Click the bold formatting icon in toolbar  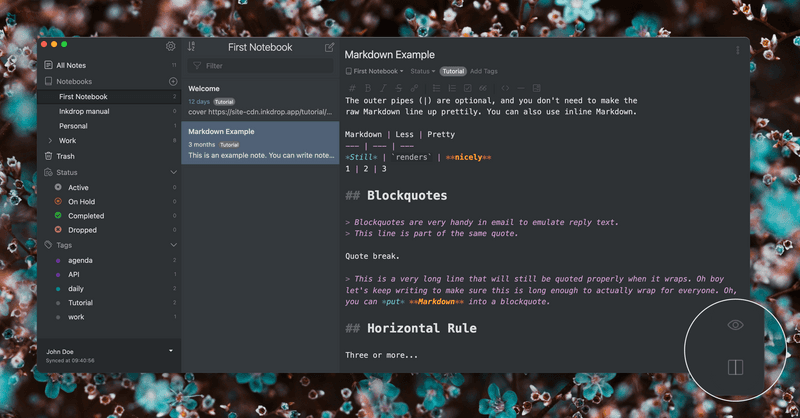pos(367,88)
